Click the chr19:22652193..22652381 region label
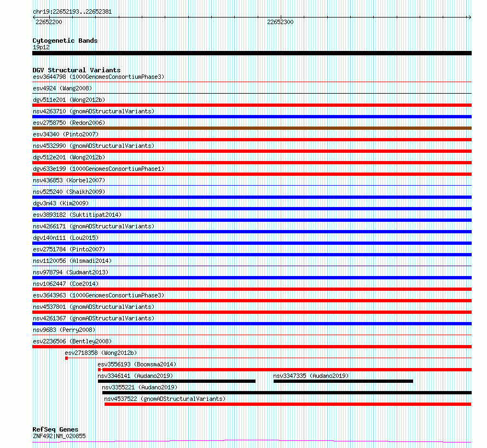This screenshot has height=448, width=487. (72, 12)
